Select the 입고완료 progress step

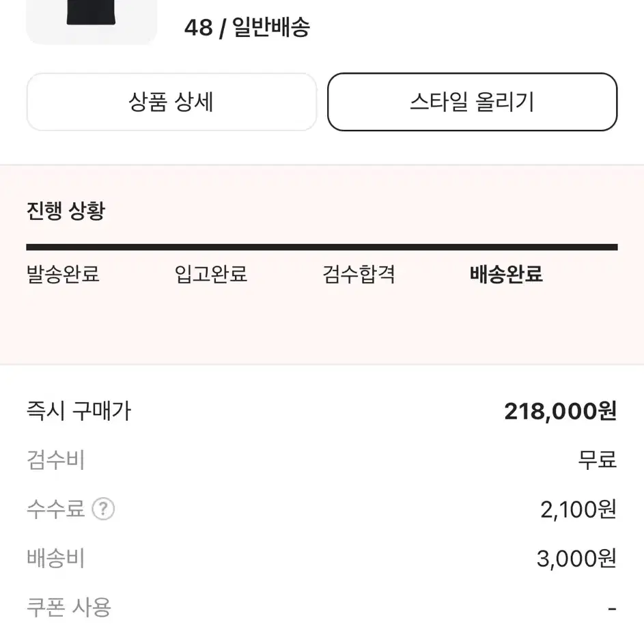[211, 274]
